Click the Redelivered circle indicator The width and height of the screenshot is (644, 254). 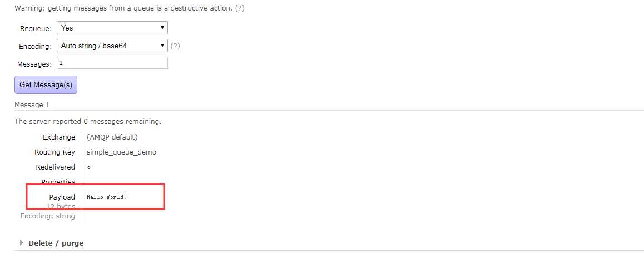pyautogui.click(x=89, y=167)
